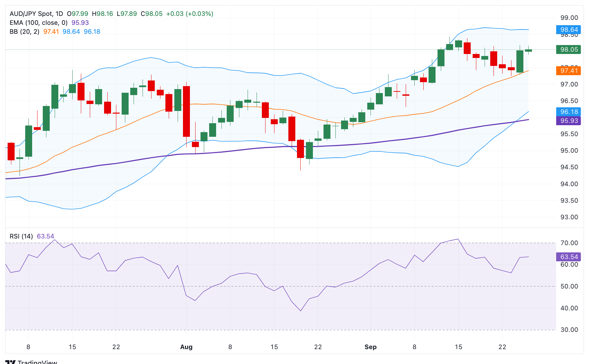Click the purple 95.93 EMA price tag
589x364 pixels.
(x=568, y=121)
